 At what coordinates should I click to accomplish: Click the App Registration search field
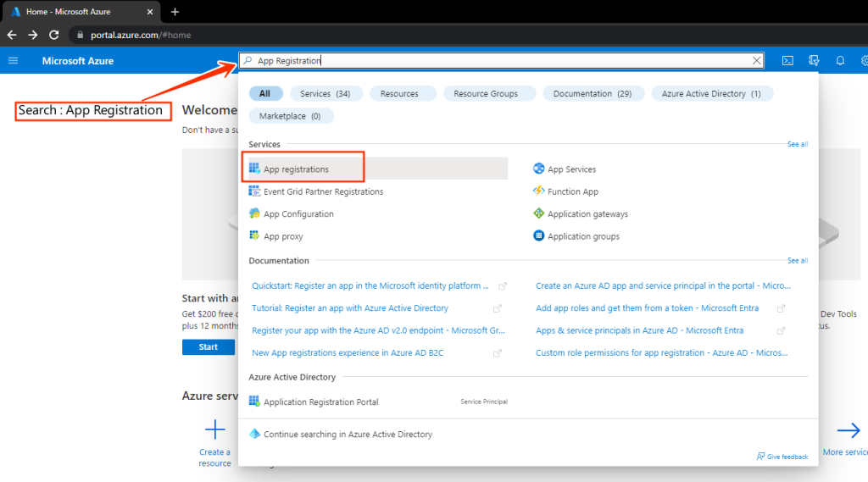pos(500,61)
